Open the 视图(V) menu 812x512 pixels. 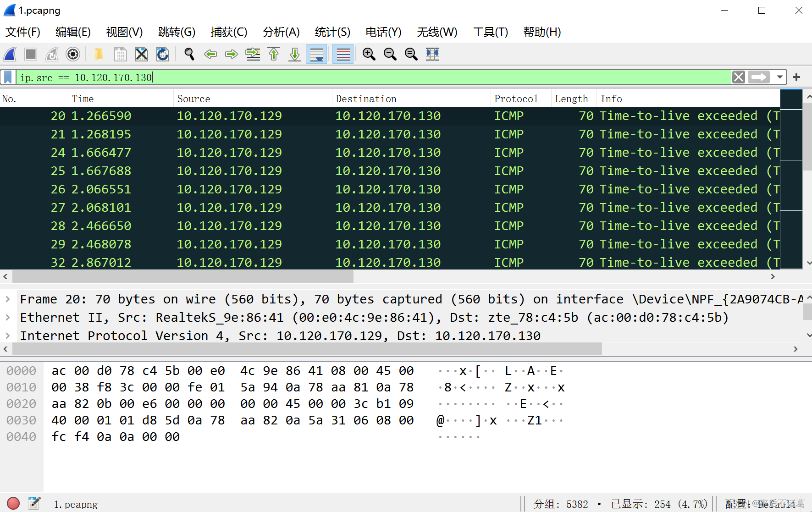click(124, 32)
